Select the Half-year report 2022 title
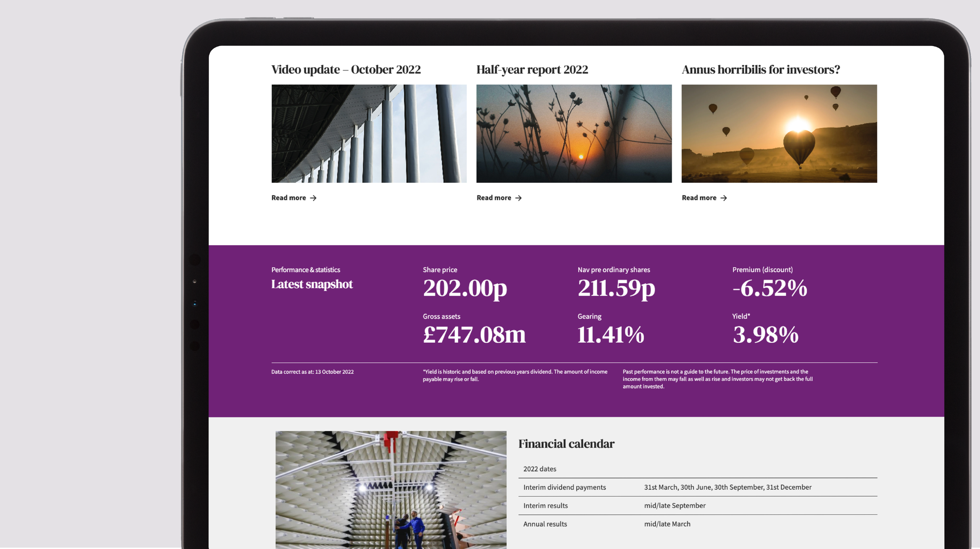980x549 pixels. (532, 70)
